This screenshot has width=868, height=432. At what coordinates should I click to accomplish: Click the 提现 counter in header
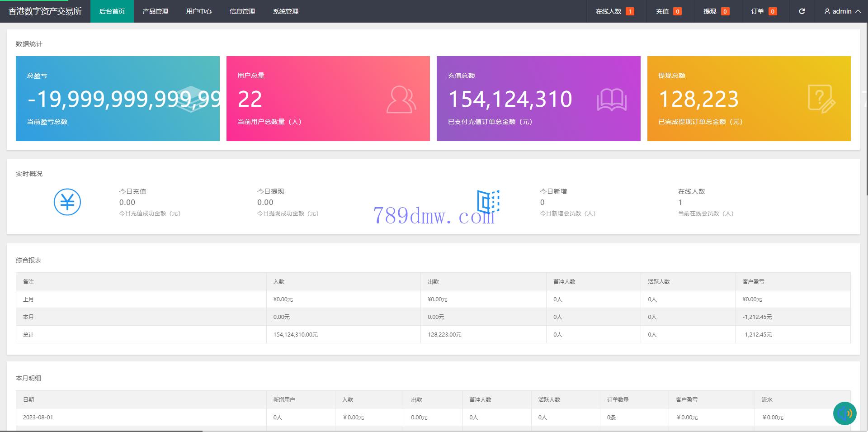point(716,11)
